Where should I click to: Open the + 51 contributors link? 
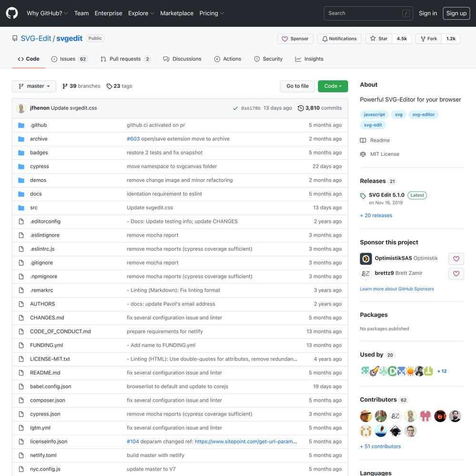tap(380, 446)
